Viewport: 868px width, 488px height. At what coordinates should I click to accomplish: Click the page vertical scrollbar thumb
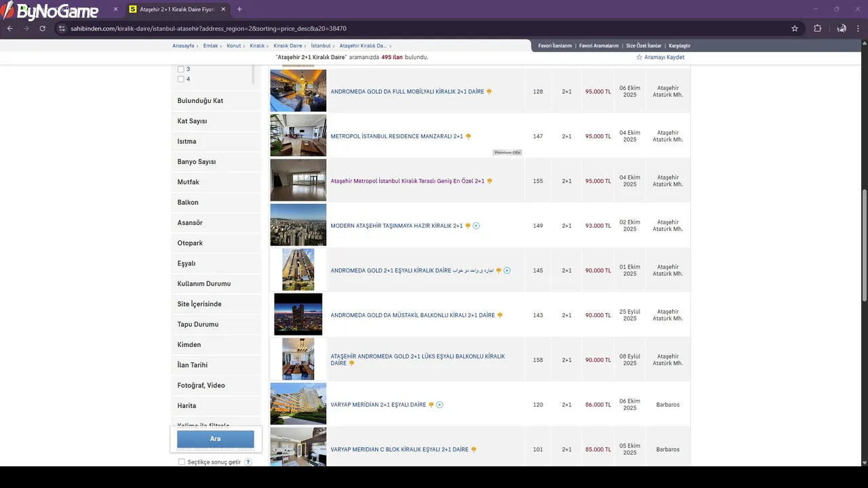(864, 245)
